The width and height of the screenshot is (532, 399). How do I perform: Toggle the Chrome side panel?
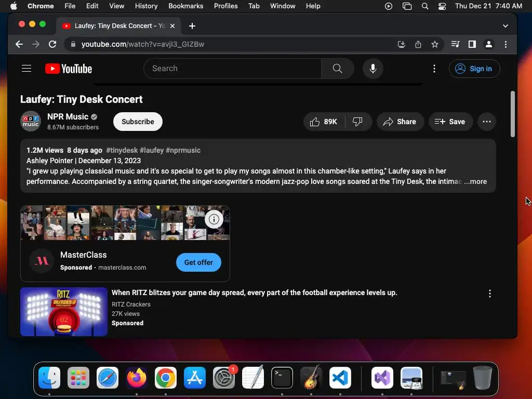(472, 44)
